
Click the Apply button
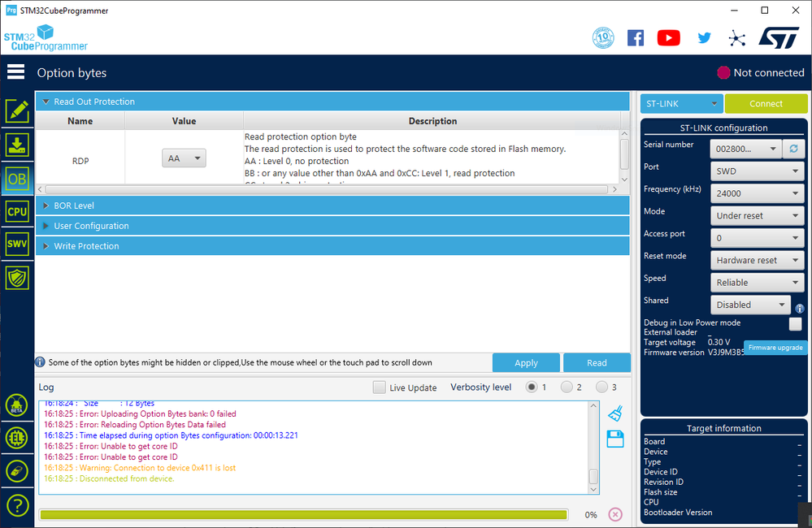point(526,362)
